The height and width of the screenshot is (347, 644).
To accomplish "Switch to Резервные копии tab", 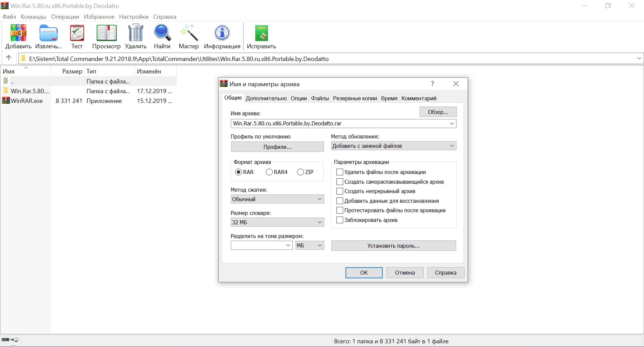I will pyautogui.click(x=355, y=98).
